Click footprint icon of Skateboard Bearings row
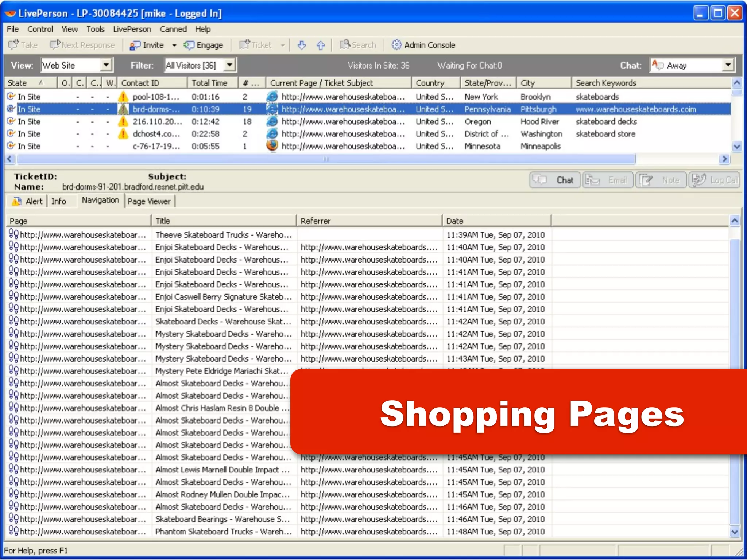The height and width of the screenshot is (560, 747). pos(13,518)
